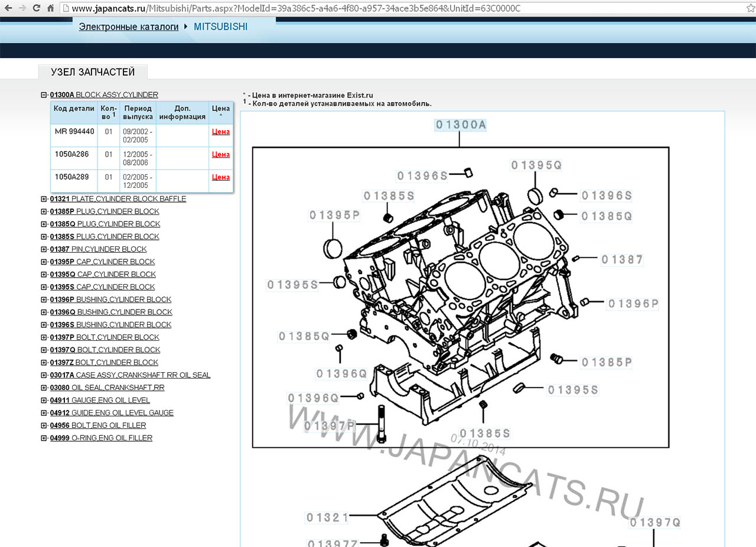Open the Цена link for part 1050A289
756x547 pixels.
tap(220, 177)
